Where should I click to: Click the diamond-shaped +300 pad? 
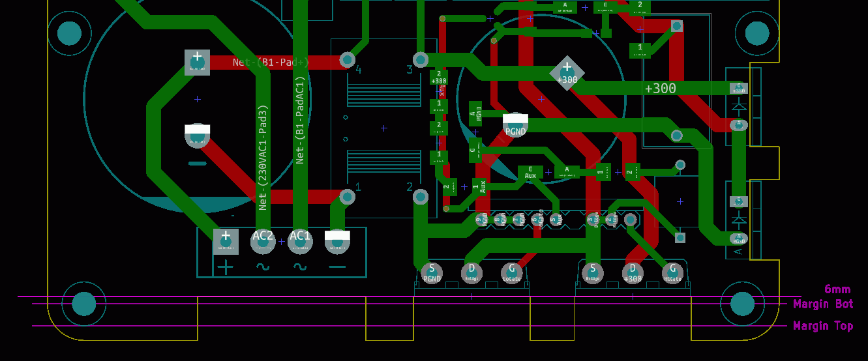tap(567, 73)
